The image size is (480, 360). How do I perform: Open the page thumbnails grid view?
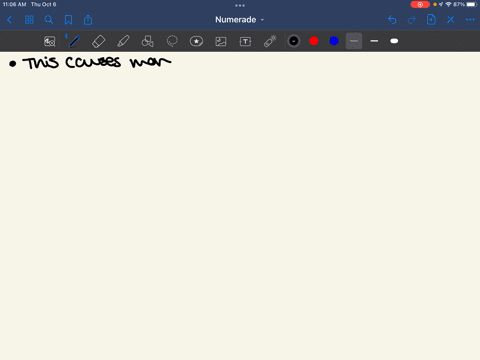29,20
